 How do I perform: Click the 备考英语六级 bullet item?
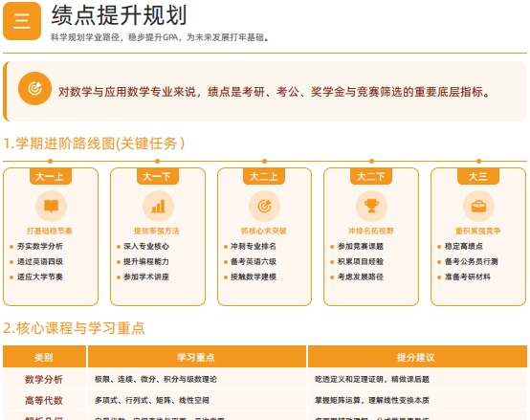pos(250,261)
